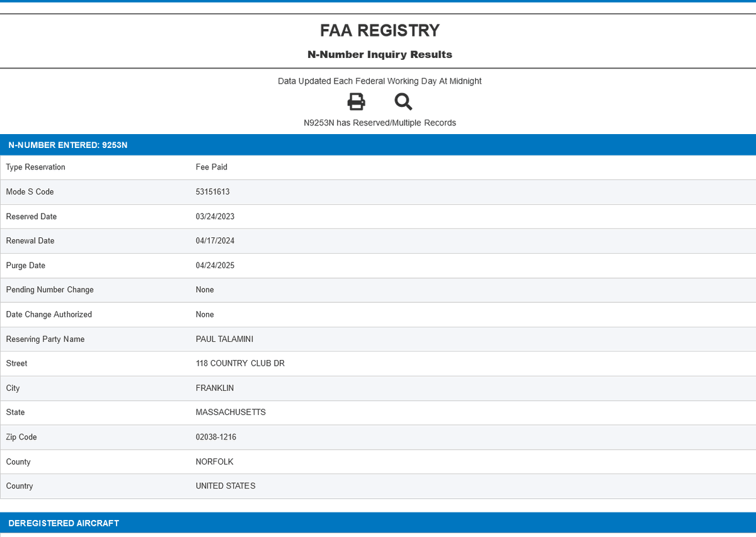The image size is (756, 537).
Task: Click the Date Change Authorized value None
Action: [x=205, y=315]
